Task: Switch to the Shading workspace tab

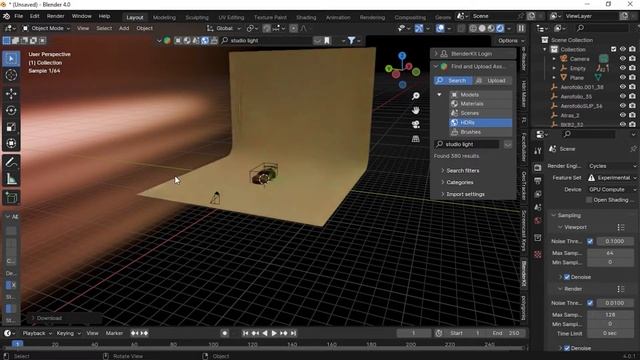Action: click(x=306, y=18)
